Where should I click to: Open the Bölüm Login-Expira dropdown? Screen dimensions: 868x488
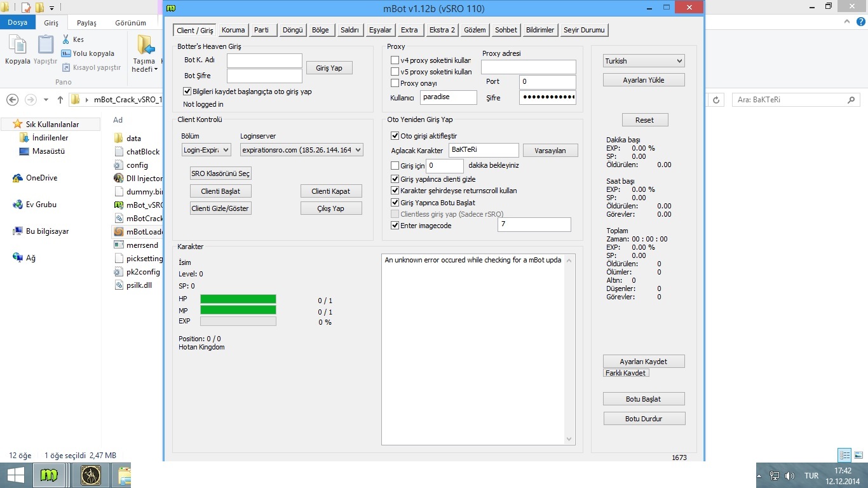pyautogui.click(x=206, y=150)
